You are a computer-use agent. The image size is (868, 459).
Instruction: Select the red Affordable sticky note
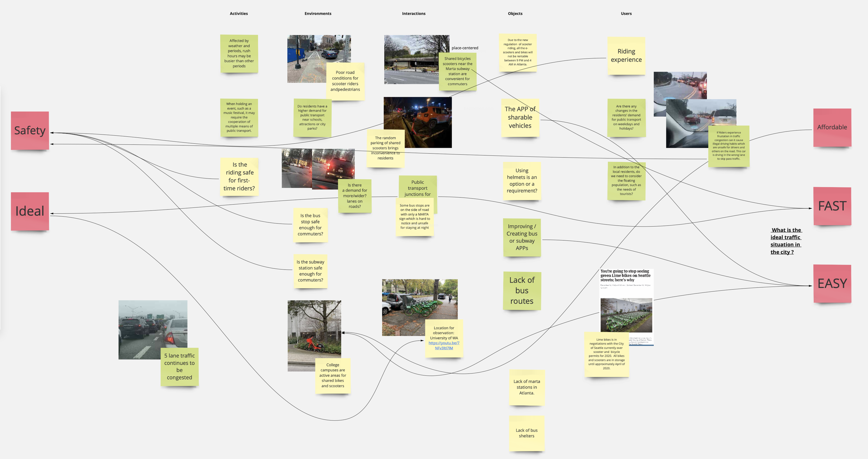point(832,127)
